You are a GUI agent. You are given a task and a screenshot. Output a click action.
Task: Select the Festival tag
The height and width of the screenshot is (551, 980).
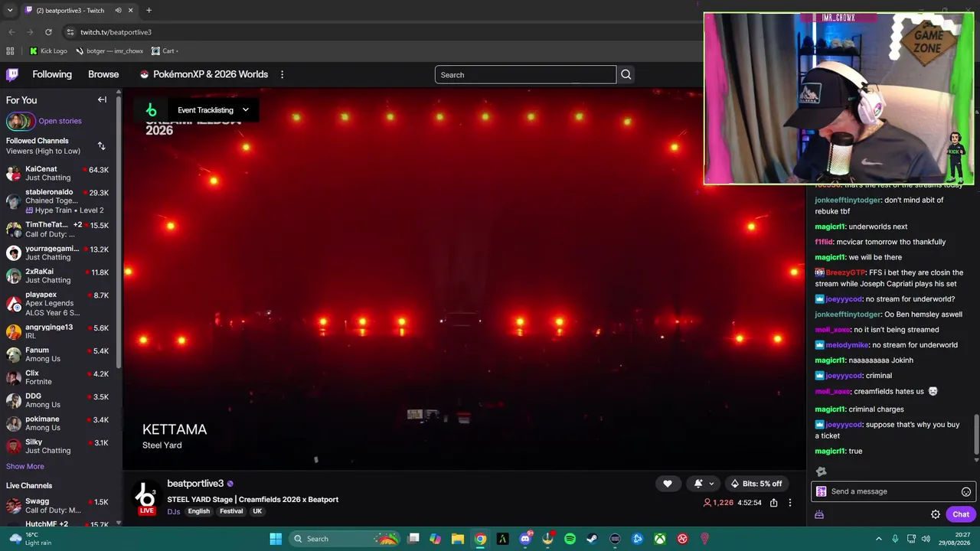click(x=231, y=511)
